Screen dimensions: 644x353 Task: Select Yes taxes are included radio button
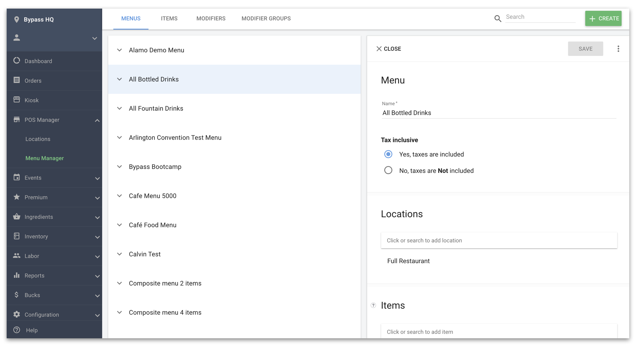pos(388,154)
